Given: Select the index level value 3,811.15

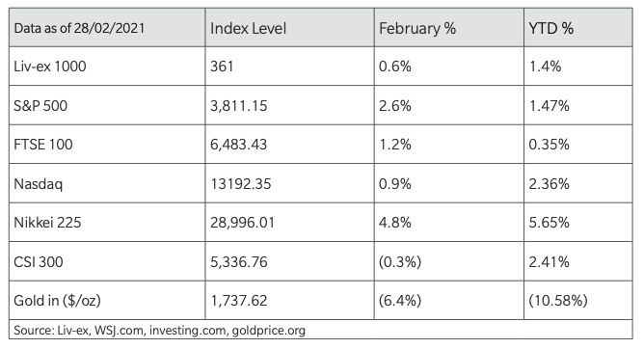Looking at the screenshot, I should pyautogui.click(x=239, y=105).
